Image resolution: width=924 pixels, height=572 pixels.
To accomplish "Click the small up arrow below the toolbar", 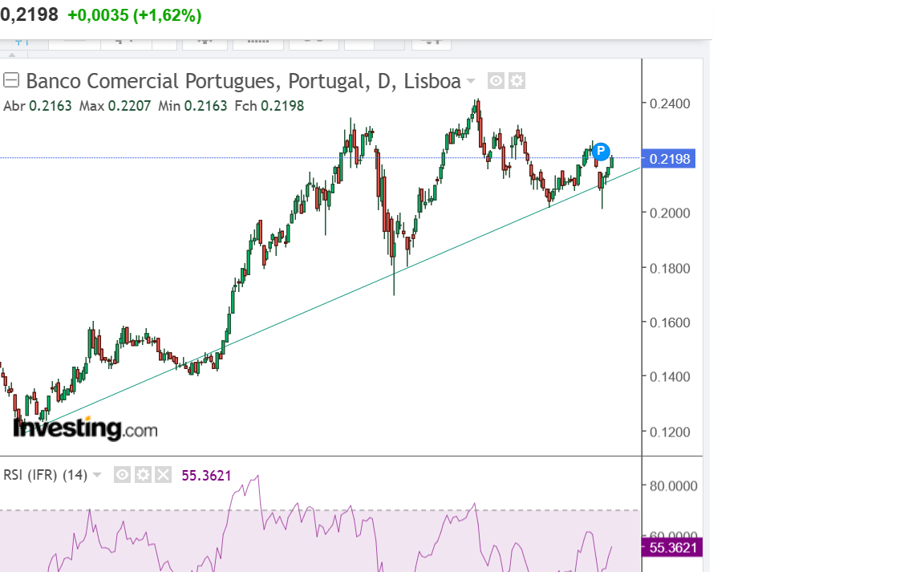I will tap(12, 54).
